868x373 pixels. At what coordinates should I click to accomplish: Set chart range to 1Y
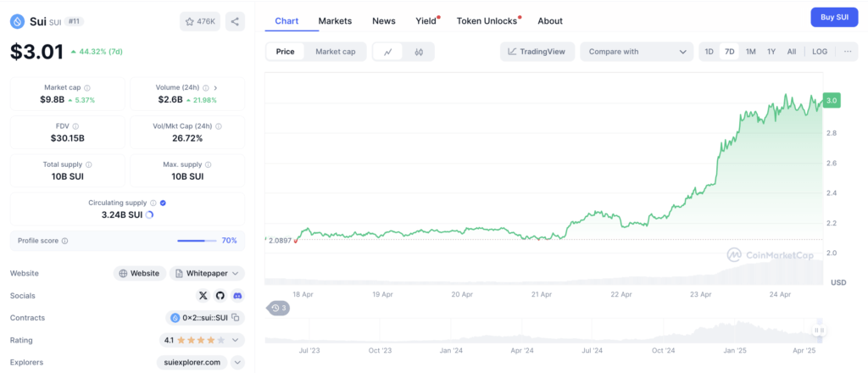tap(771, 52)
